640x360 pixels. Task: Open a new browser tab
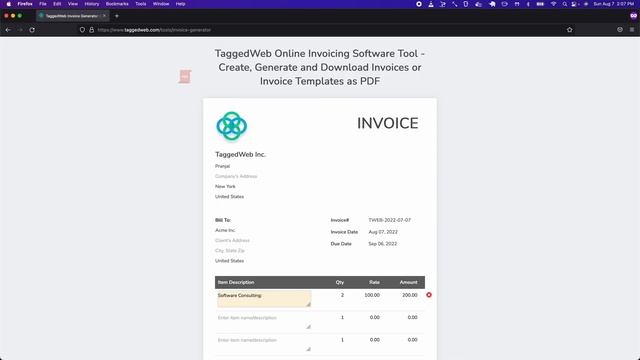pyautogui.click(x=117, y=16)
